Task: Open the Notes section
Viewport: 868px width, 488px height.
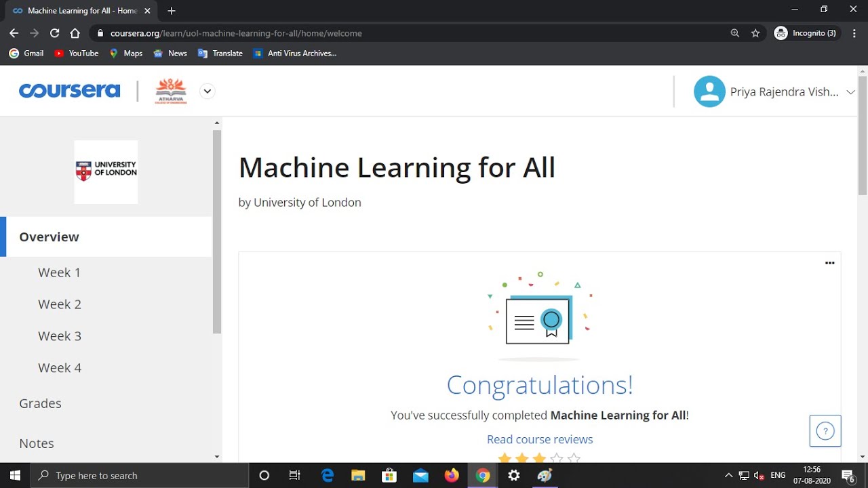Action: point(37,443)
